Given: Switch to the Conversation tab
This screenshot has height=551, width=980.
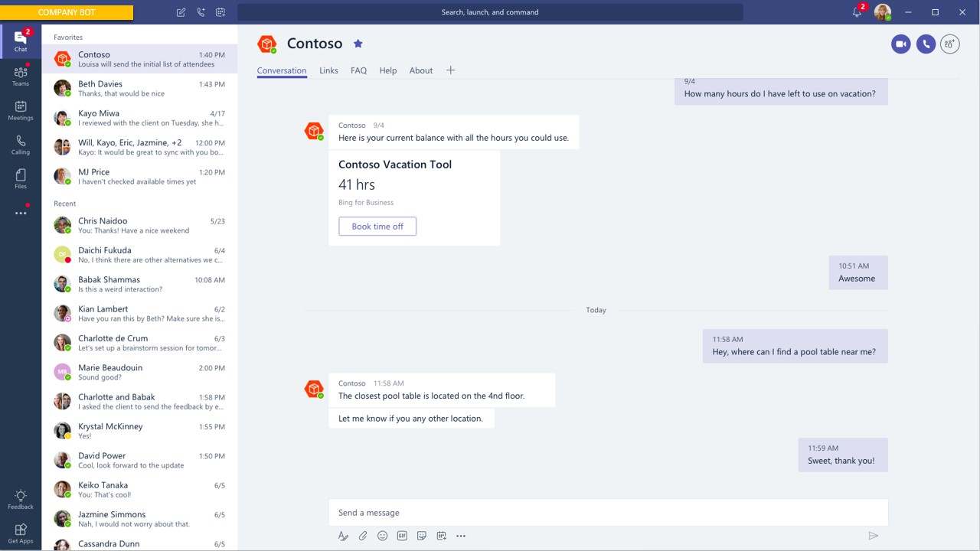Looking at the screenshot, I should pos(282,70).
